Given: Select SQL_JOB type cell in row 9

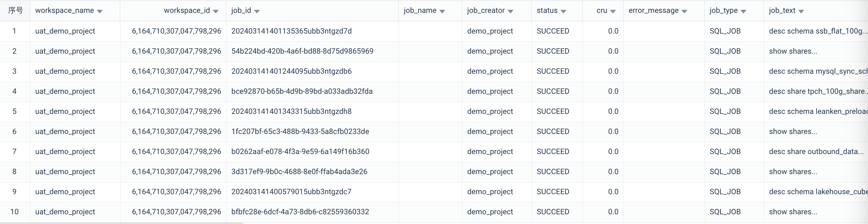Looking at the screenshot, I should [725, 192].
